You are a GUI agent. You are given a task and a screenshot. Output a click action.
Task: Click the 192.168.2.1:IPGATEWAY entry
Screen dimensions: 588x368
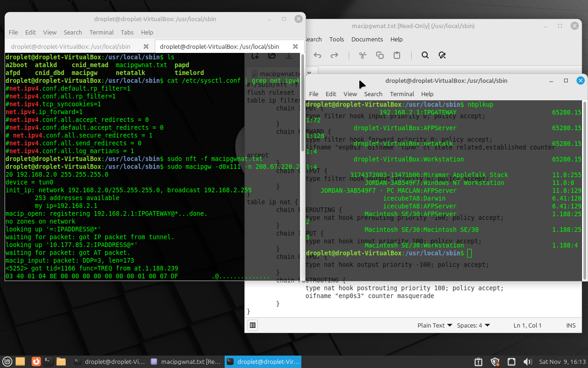pyautogui.click(x=418, y=112)
